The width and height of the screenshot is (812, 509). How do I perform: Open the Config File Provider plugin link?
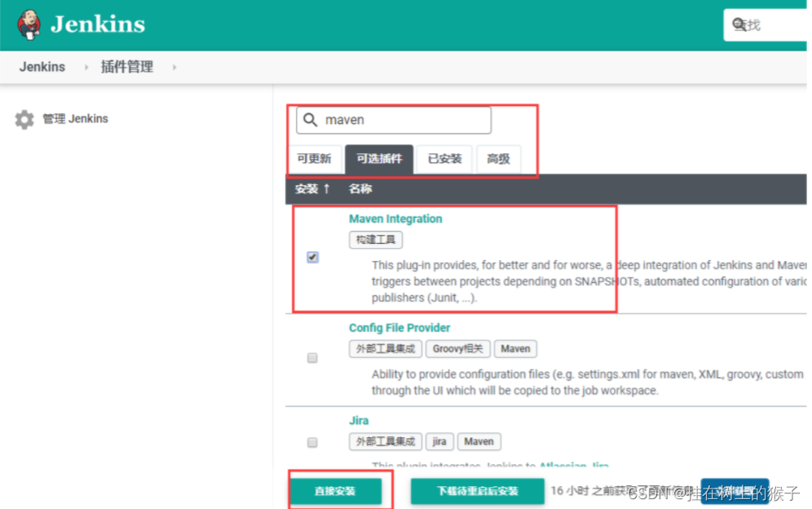[399, 328]
